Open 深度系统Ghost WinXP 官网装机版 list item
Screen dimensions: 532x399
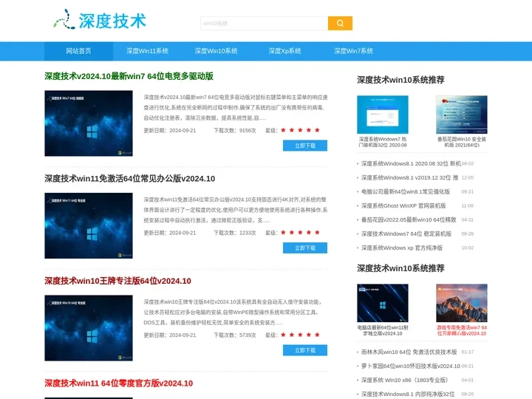tap(403, 205)
